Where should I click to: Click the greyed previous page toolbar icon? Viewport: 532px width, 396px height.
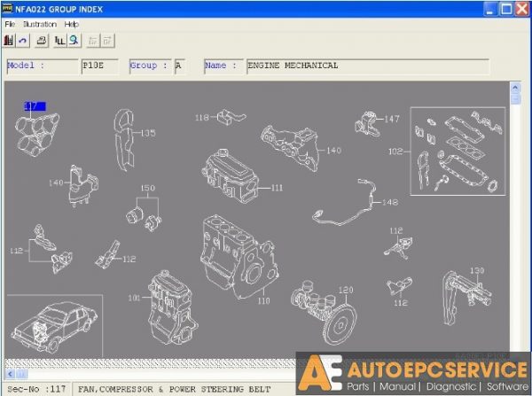click(x=92, y=41)
